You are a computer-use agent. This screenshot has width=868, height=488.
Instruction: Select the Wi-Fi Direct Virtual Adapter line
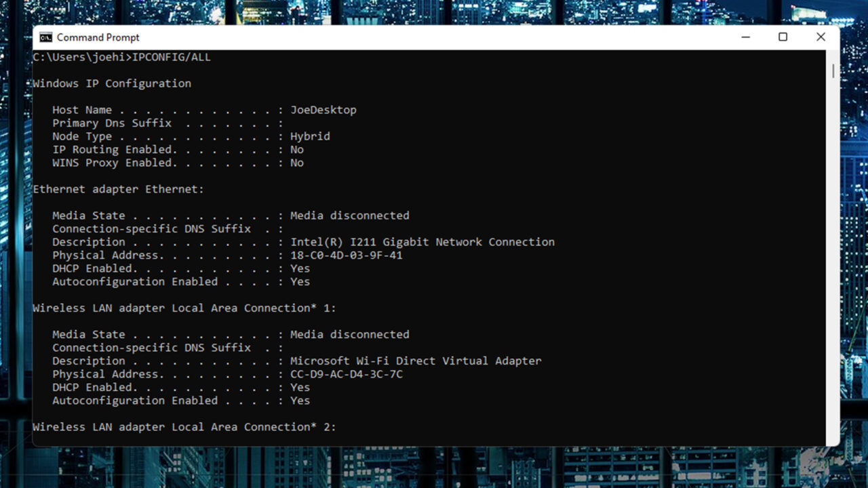click(x=415, y=361)
